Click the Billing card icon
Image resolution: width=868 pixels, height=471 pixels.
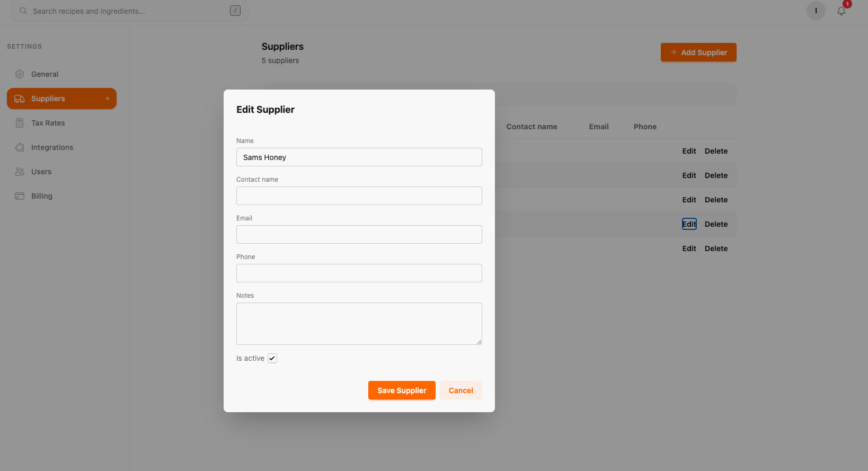click(20, 196)
